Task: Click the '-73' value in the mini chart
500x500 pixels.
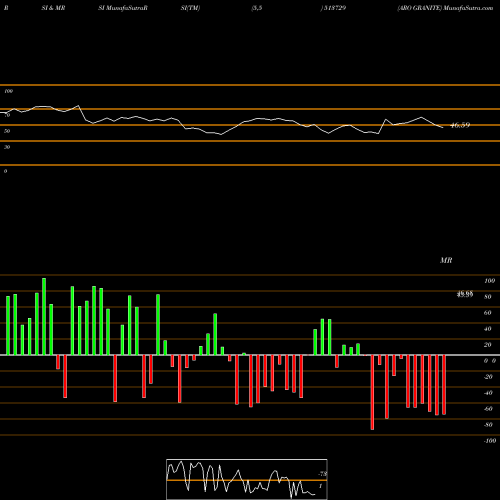Action: tap(322, 474)
